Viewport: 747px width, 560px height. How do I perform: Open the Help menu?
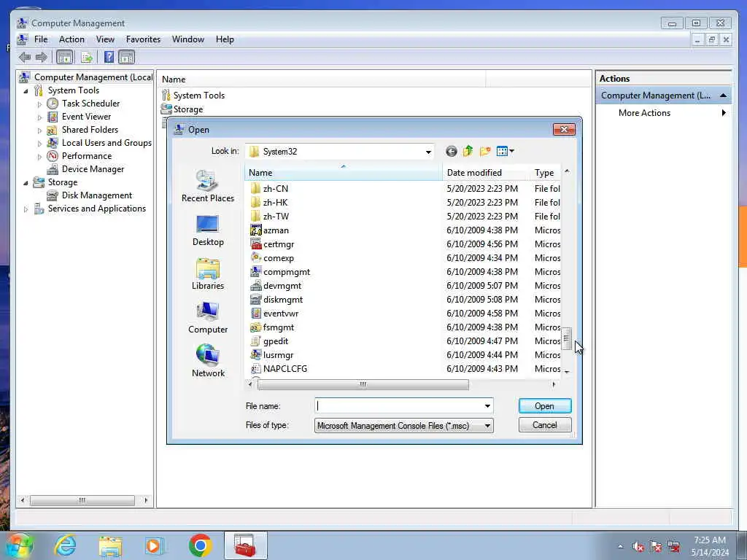pos(225,39)
